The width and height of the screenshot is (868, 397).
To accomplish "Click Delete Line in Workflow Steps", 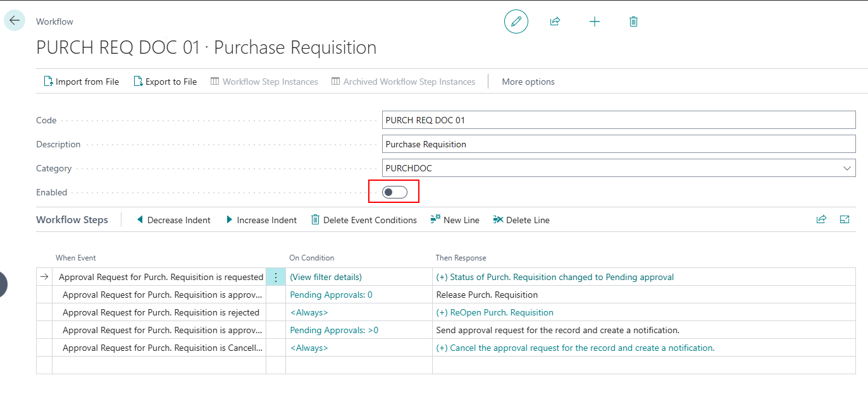I will 521,220.
